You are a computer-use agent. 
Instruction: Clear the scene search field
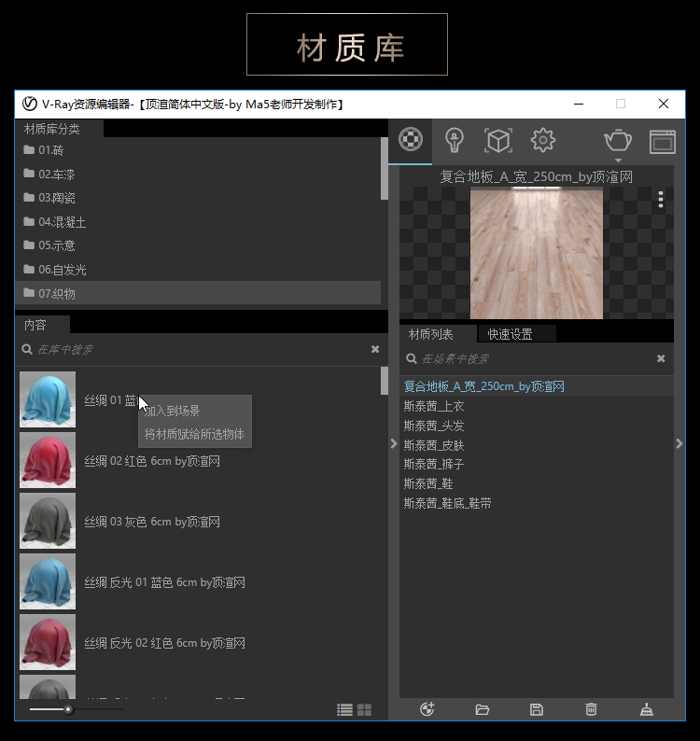(x=661, y=358)
